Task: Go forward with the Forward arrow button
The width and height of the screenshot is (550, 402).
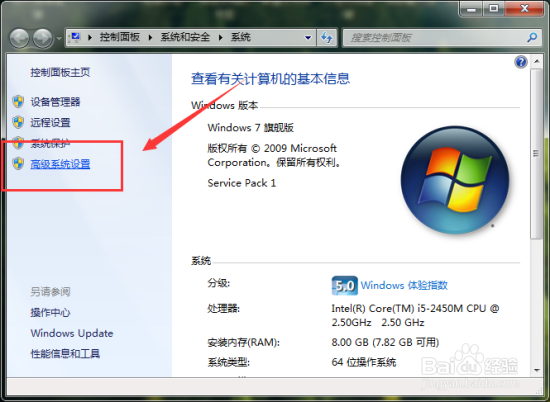Action: click(43, 38)
